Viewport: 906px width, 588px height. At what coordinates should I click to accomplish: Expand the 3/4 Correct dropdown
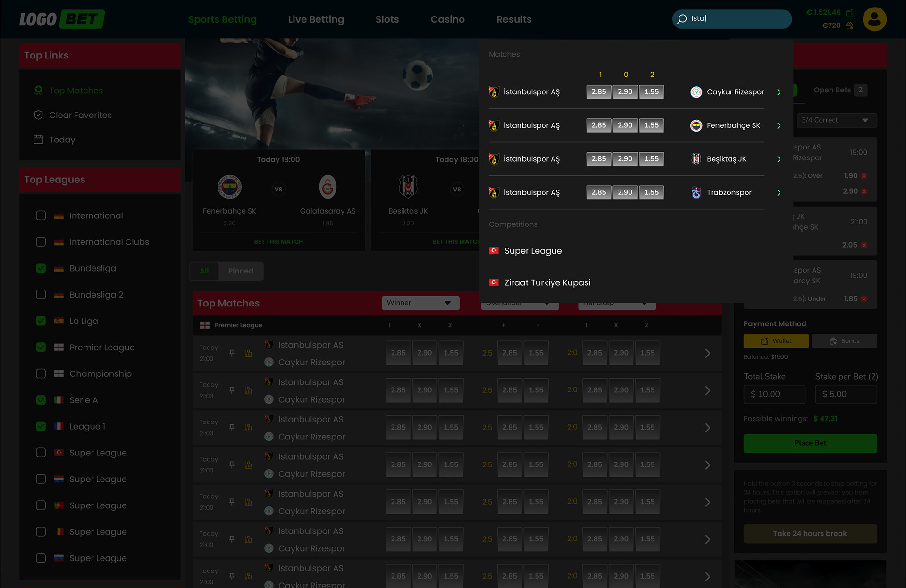836,120
